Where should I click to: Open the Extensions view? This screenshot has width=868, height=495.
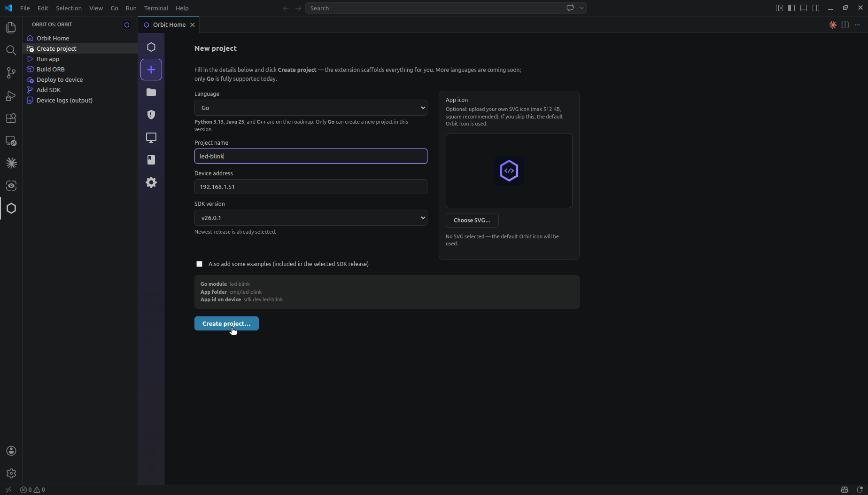pos(11,118)
